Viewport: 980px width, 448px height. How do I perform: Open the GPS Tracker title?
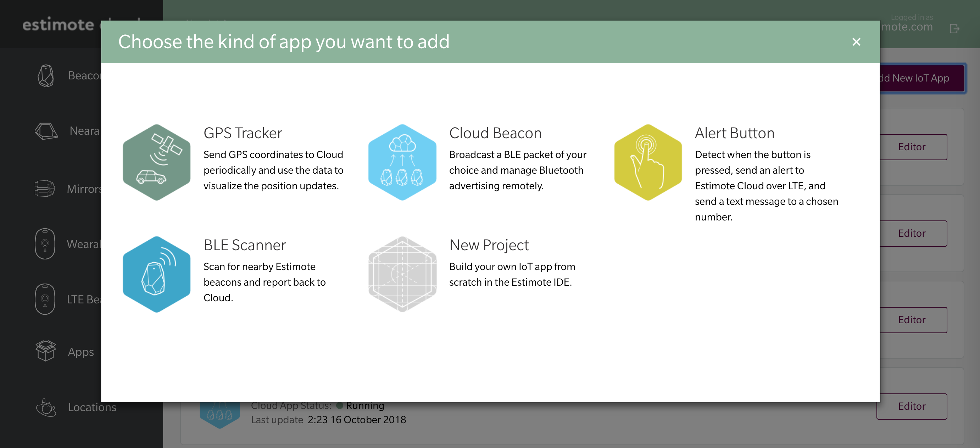point(243,133)
